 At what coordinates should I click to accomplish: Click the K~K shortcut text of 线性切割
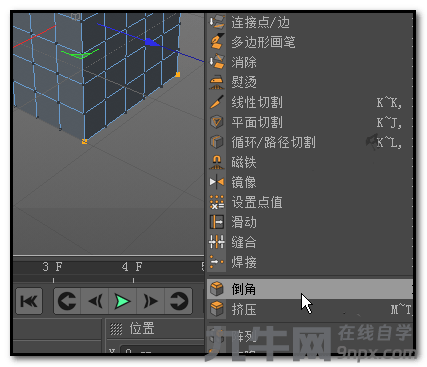[389, 103]
